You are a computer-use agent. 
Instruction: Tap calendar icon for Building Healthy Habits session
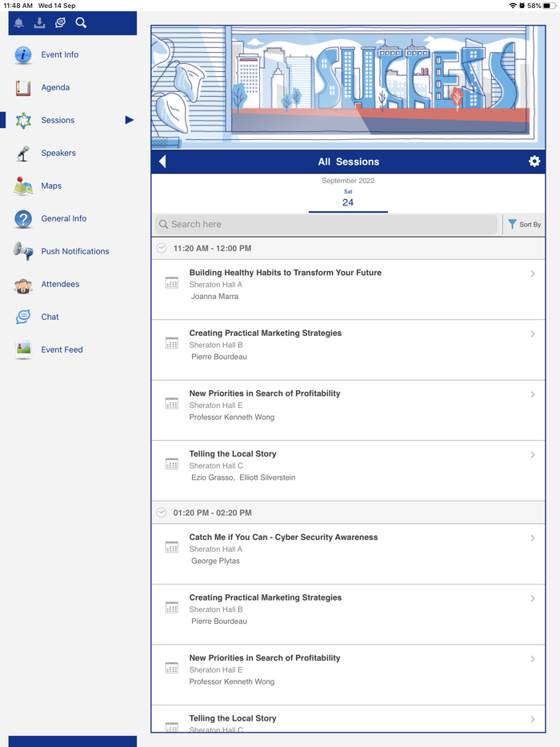(171, 283)
